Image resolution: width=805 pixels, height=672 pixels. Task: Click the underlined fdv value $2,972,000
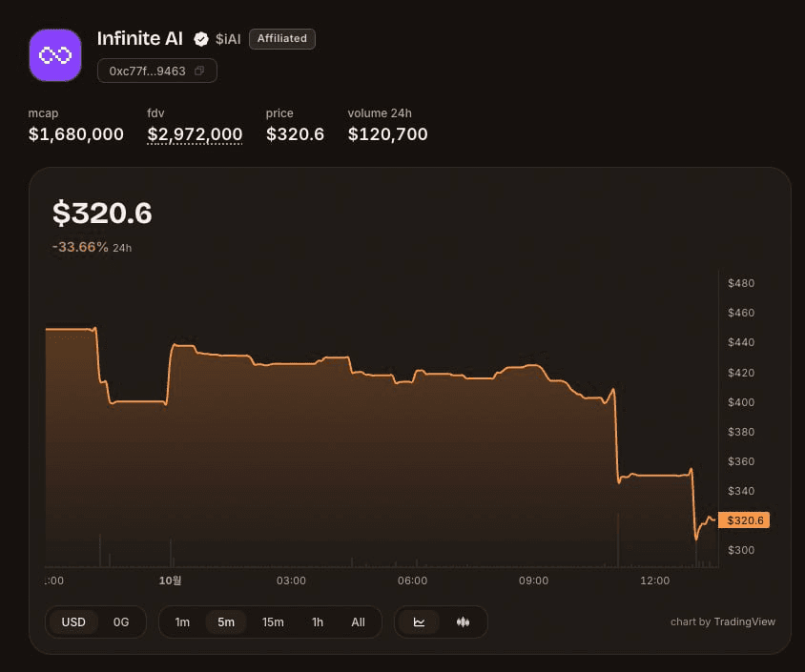(x=195, y=134)
